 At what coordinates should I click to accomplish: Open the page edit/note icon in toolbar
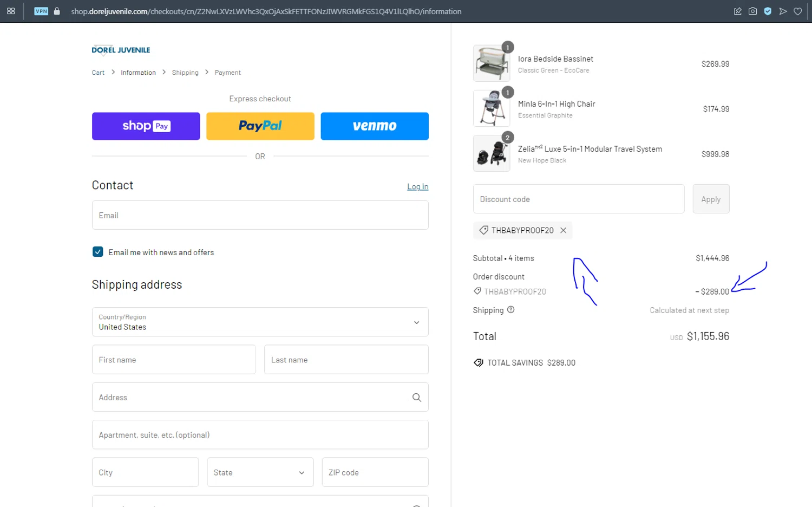point(737,11)
